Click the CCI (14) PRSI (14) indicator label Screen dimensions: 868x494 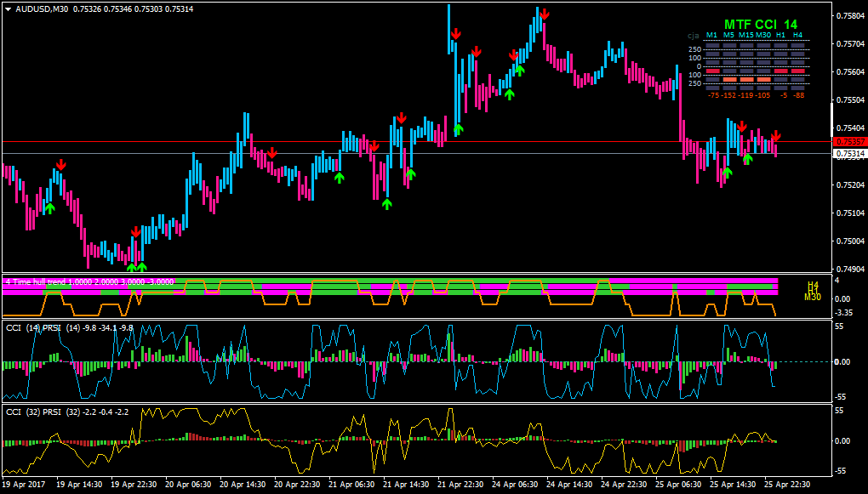click(70, 327)
